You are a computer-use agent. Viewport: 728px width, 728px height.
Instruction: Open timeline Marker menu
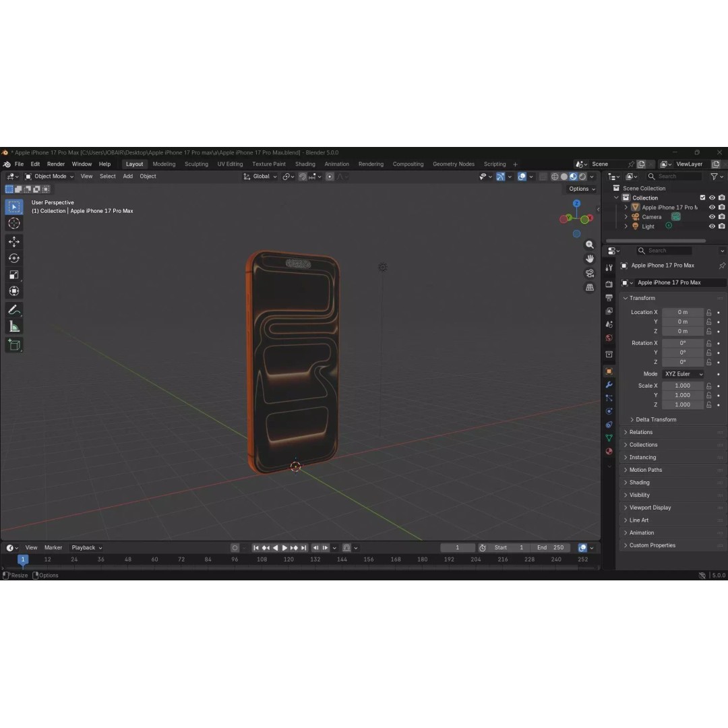click(x=53, y=548)
